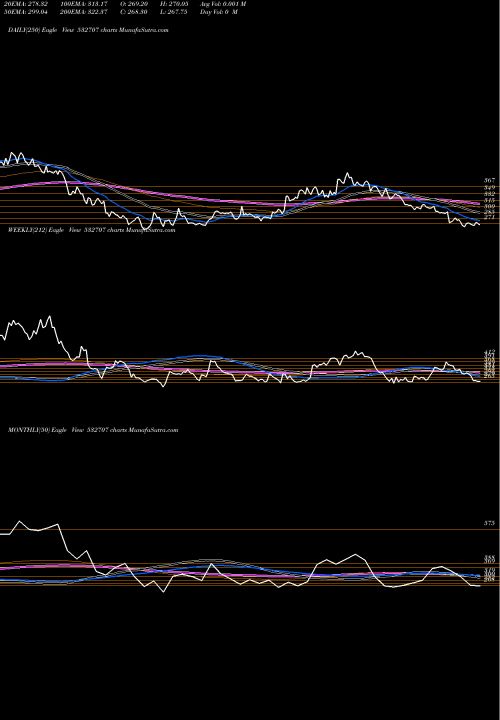
Task: Select the open price O: 269.20
Action: click(x=134, y=4)
